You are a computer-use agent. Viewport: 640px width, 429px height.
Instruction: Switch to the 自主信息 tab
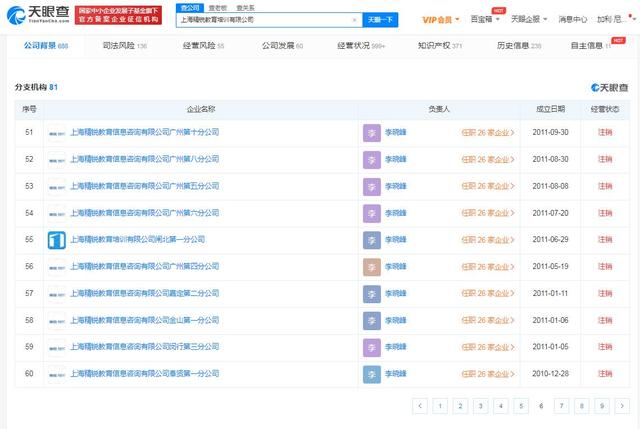click(x=591, y=46)
